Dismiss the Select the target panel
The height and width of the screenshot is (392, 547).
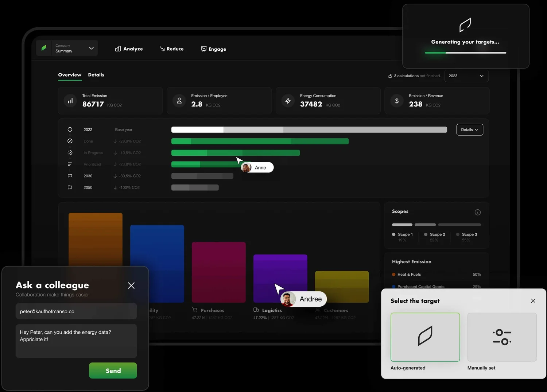pyautogui.click(x=533, y=301)
